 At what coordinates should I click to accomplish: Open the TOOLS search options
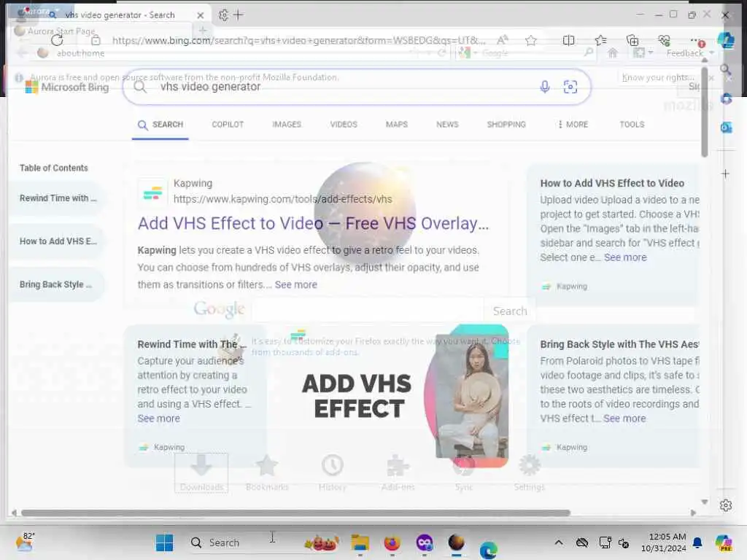[632, 125]
